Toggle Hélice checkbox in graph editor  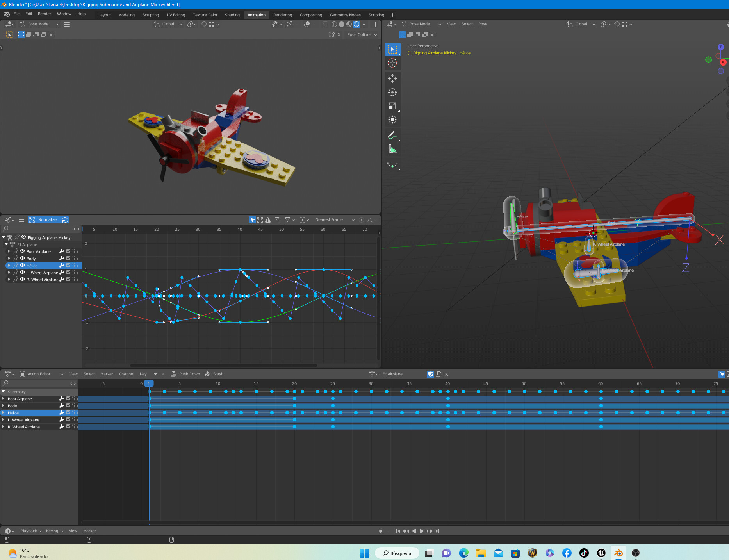tap(68, 266)
